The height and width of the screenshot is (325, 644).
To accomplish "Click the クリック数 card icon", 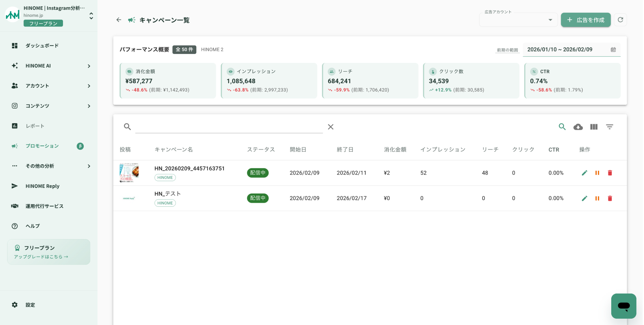I will (433, 72).
